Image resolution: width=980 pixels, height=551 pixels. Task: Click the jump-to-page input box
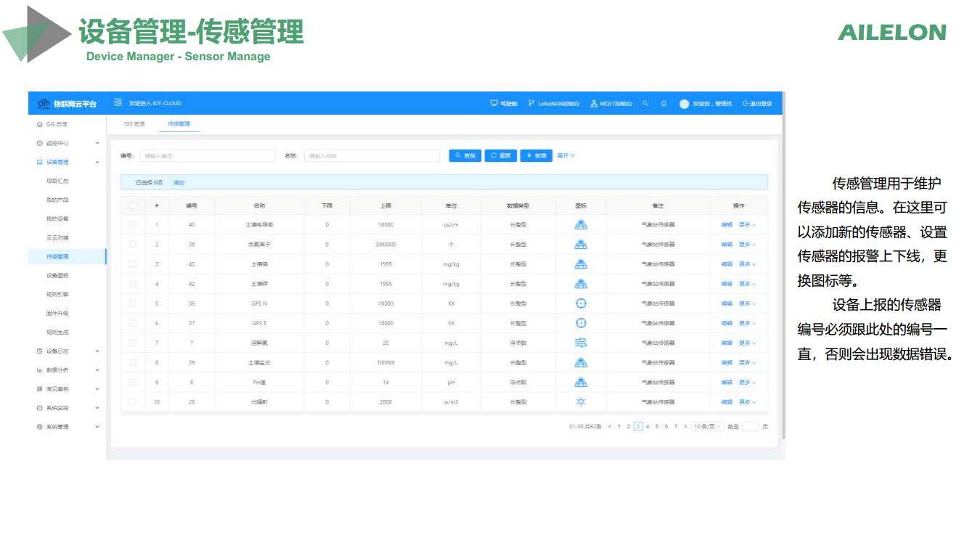pos(751,426)
